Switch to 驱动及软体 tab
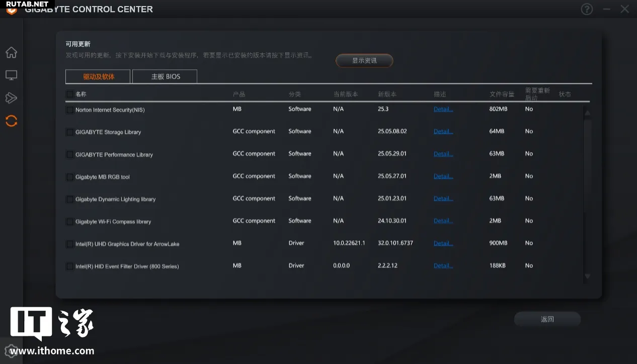 tap(98, 76)
